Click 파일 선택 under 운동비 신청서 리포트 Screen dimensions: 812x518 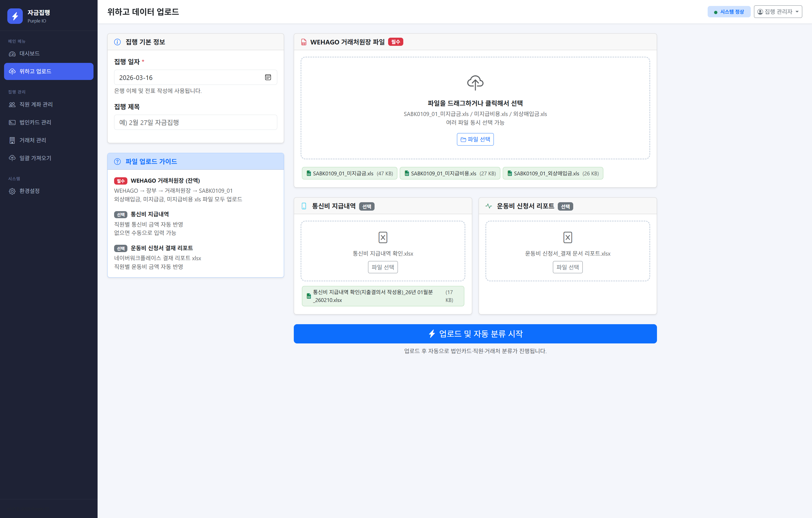pyautogui.click(x=568, y=267)
